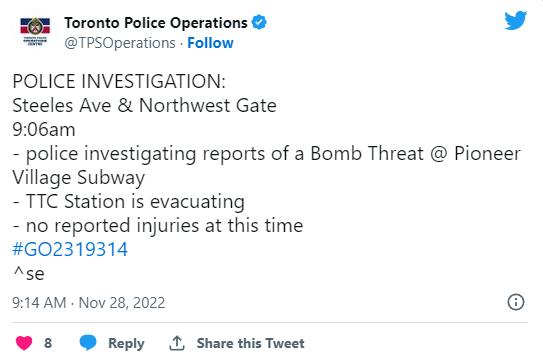Follow the TPSOperations account
This screenshot has height=361, width=543.
pos(210,43)
